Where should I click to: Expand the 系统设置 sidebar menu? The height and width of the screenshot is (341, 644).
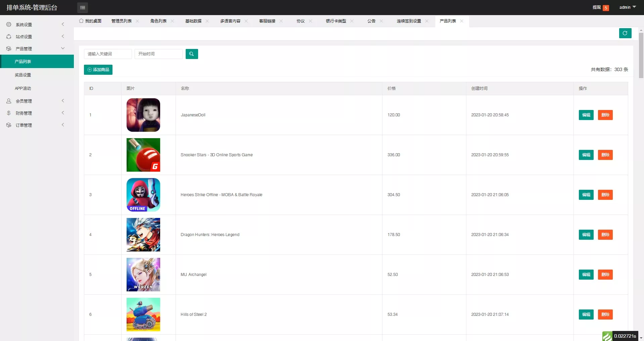pyautogui.click(x=35, y=24)
